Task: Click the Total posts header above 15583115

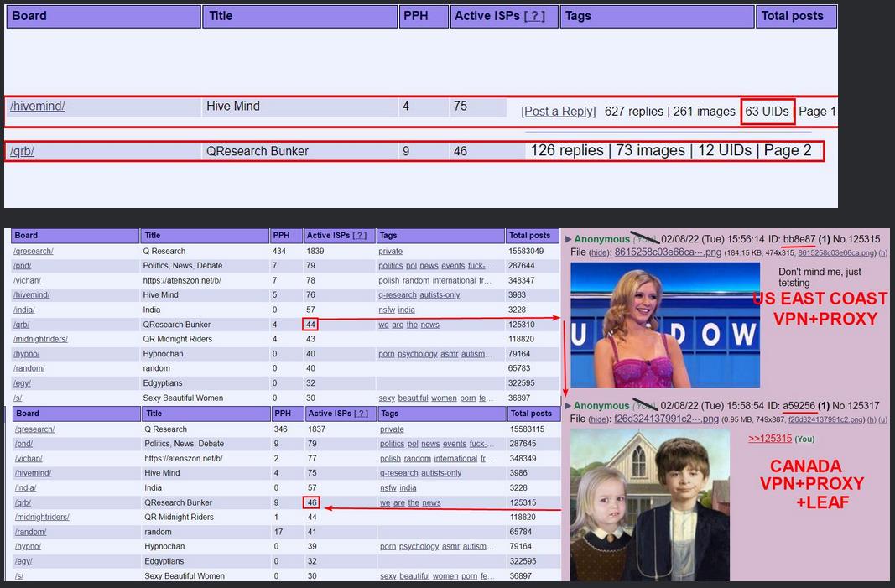Action: point(532,414)
